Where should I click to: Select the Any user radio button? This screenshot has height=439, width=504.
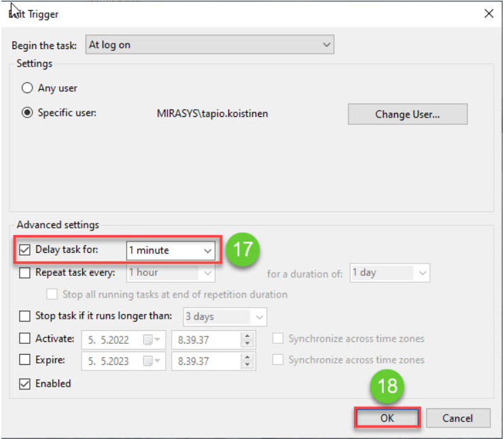pos(27,88)
